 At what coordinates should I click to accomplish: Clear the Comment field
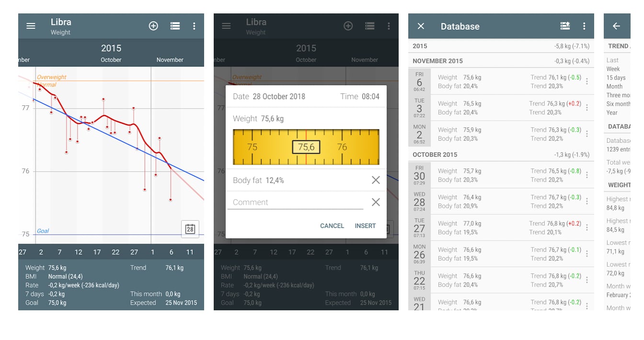pyautogui.click(x=376, y=202)
